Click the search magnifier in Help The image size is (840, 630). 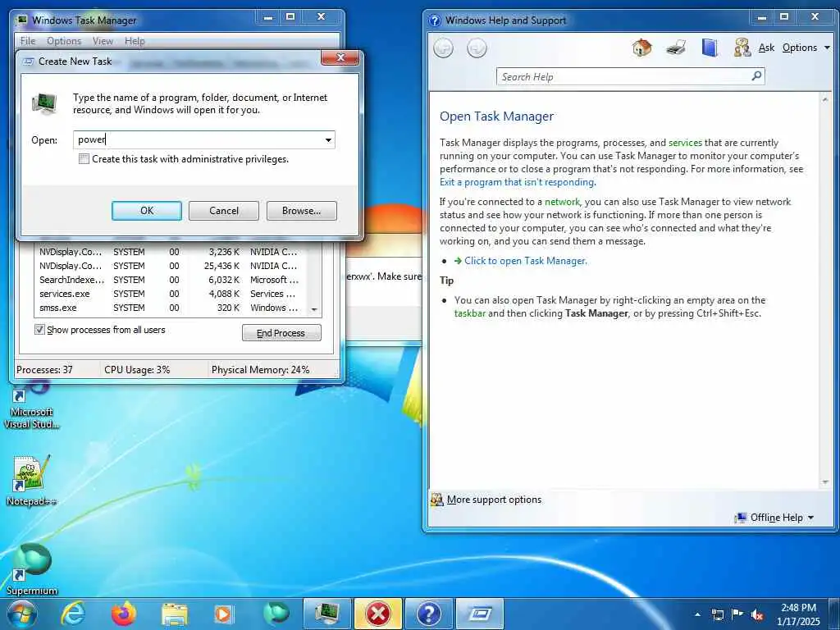pos(756,76)
